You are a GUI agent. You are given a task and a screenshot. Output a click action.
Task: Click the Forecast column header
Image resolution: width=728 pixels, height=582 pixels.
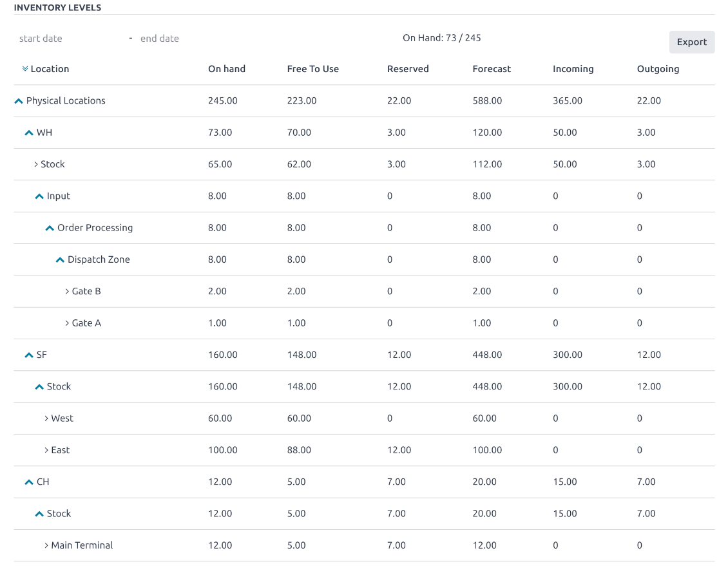[x=492, y=69]
